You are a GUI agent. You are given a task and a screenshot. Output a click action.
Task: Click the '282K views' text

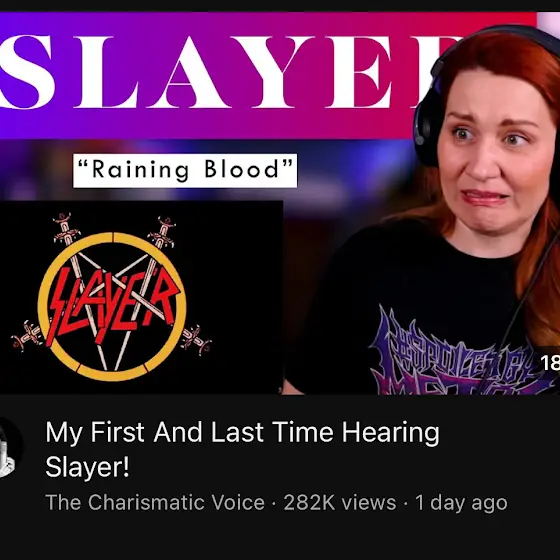click(x=340, y=502)
